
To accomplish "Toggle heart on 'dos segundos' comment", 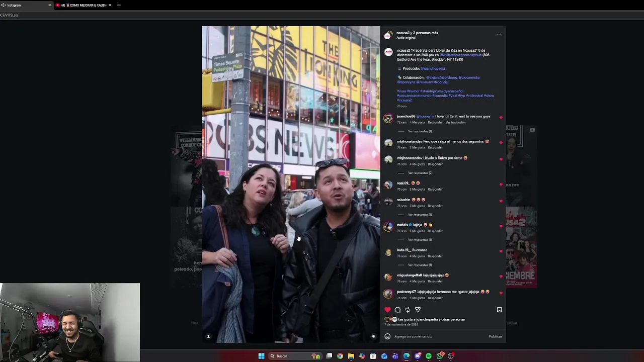I will 501,143.
